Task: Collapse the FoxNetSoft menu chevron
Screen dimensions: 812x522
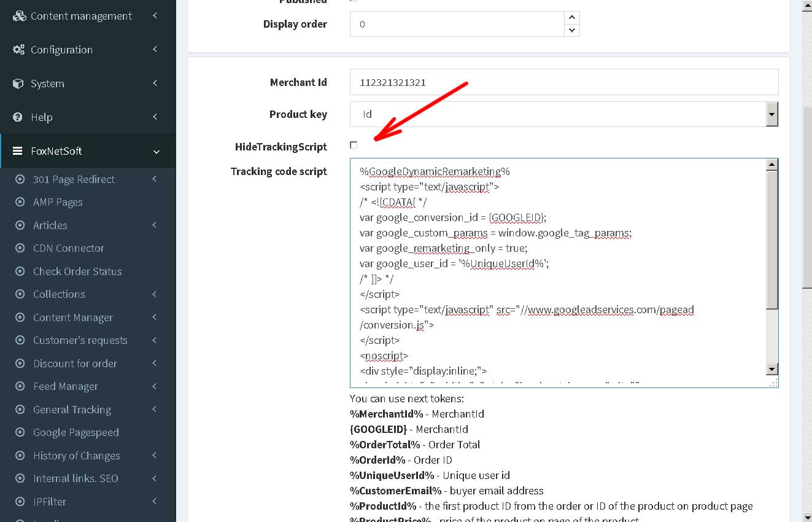Action: pyautogui.click(x=157, y=152)
